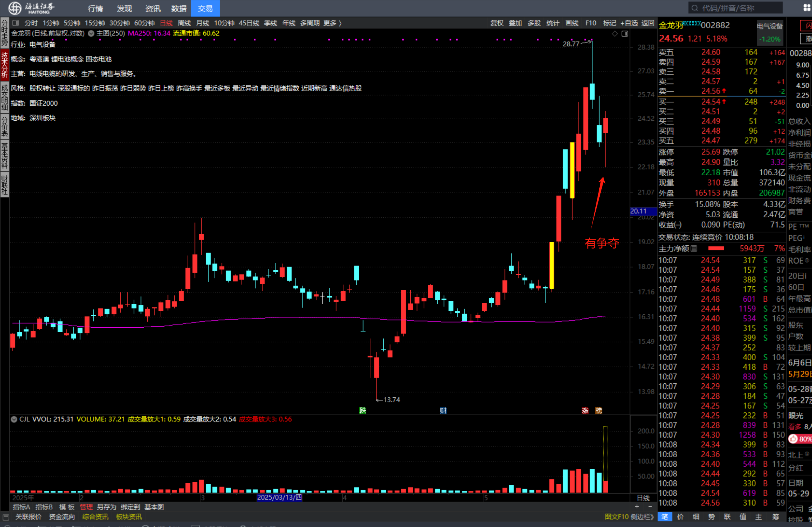Click the highlighted date 2025/03/13/四 on timeline
This screenshot has width=812, height=527.
pos(280,497)
